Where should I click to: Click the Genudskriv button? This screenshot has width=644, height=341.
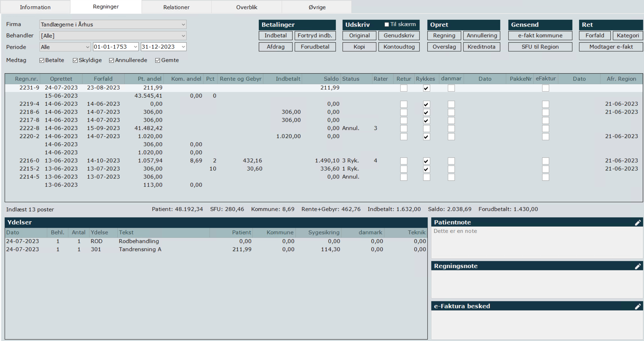coord(399,36)
